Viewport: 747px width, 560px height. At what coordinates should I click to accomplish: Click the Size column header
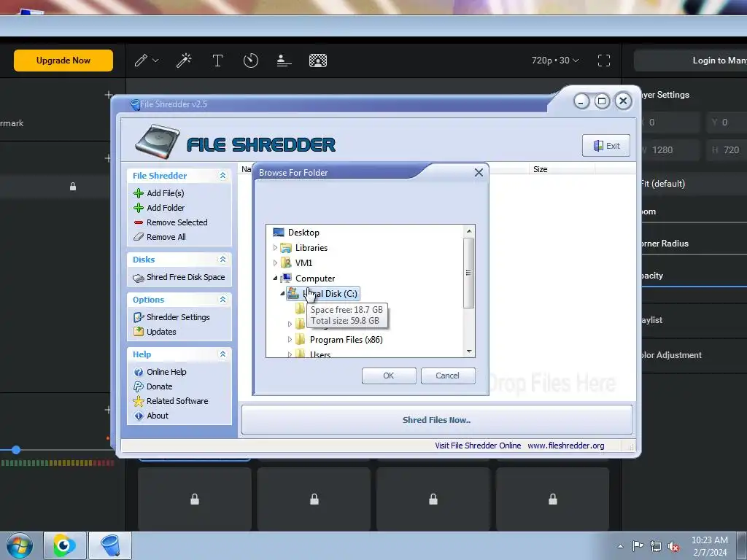[562, 169]
